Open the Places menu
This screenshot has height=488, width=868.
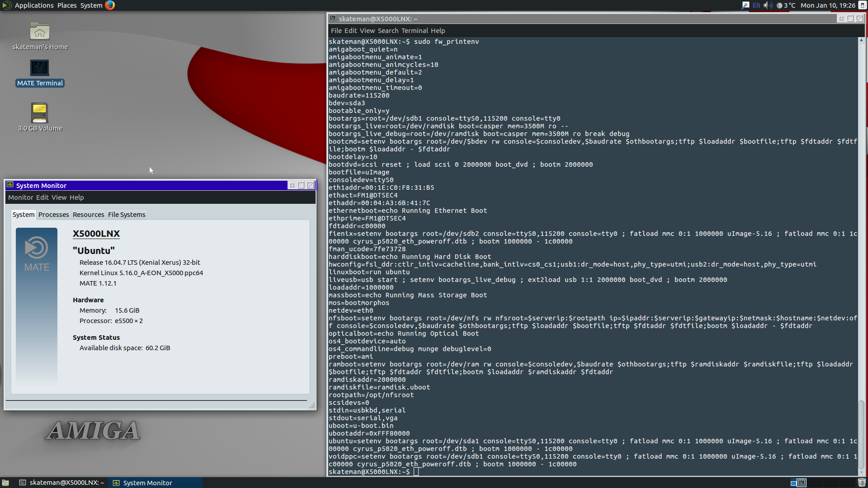coord(67,5)
